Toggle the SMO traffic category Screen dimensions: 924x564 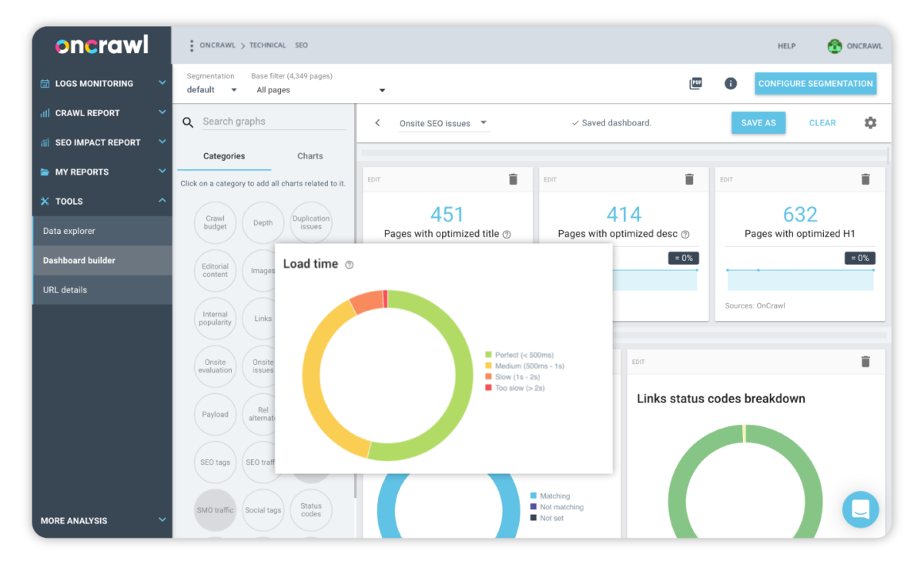215,510
